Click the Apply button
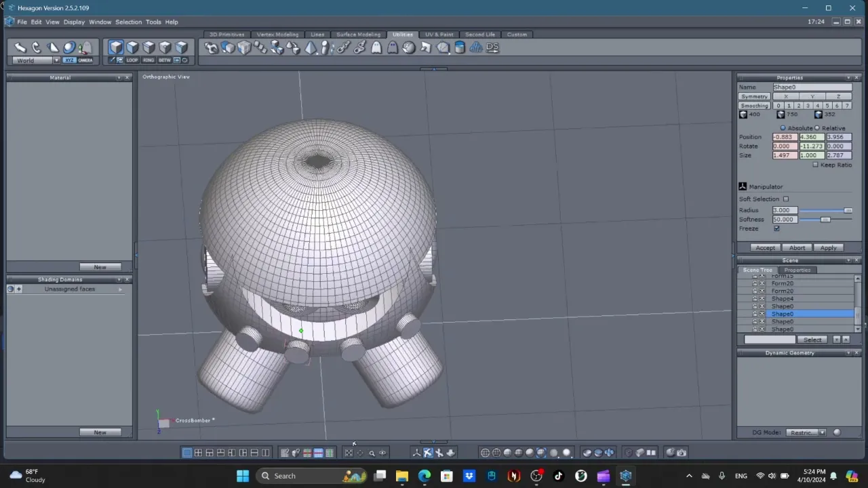Screen dimensions: 868x488 coord(829,248)
